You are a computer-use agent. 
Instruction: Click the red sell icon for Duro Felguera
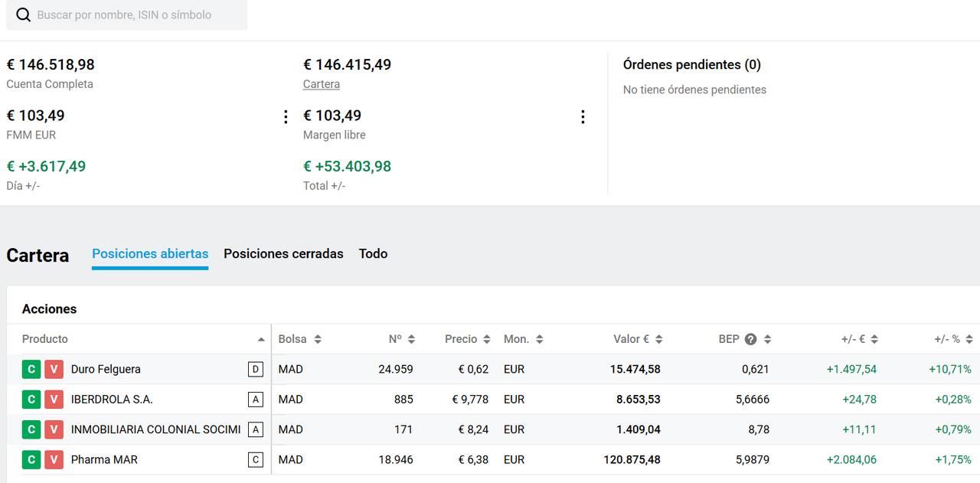point(54,370)
